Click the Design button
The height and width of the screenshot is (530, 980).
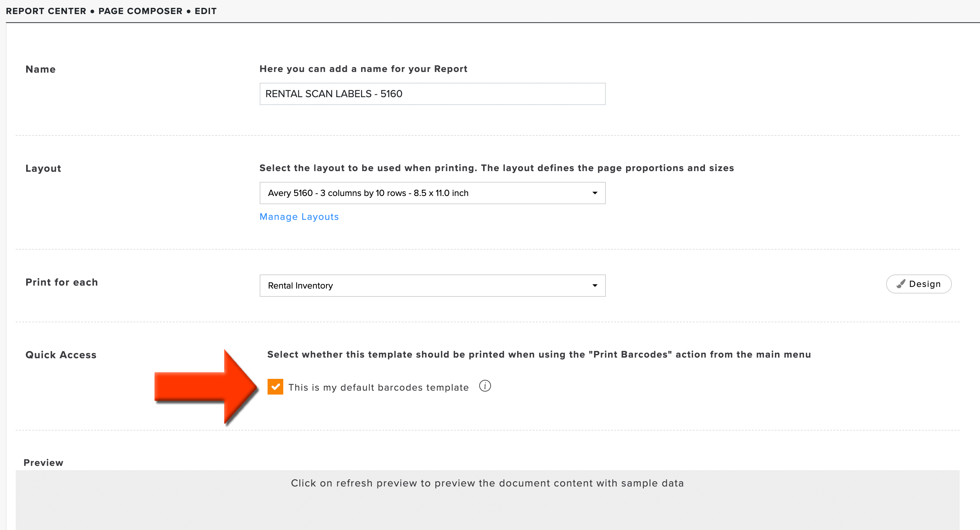click(x=919, y=284)
